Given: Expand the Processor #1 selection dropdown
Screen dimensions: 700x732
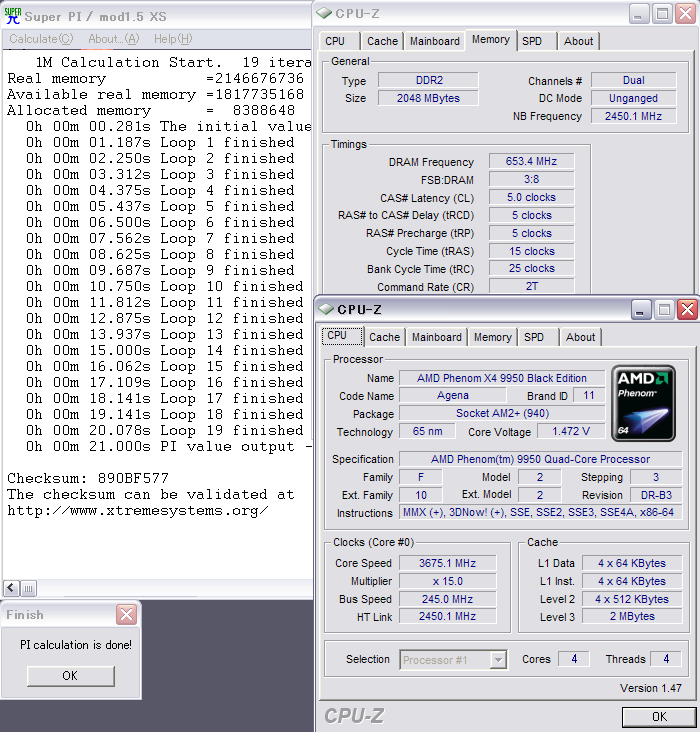Looking at the screenshot, I should (498, 660).
